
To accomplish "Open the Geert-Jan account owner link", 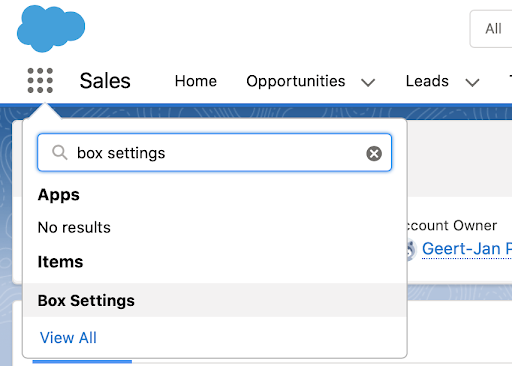I will pyautogui.click(x=467, y=249).
